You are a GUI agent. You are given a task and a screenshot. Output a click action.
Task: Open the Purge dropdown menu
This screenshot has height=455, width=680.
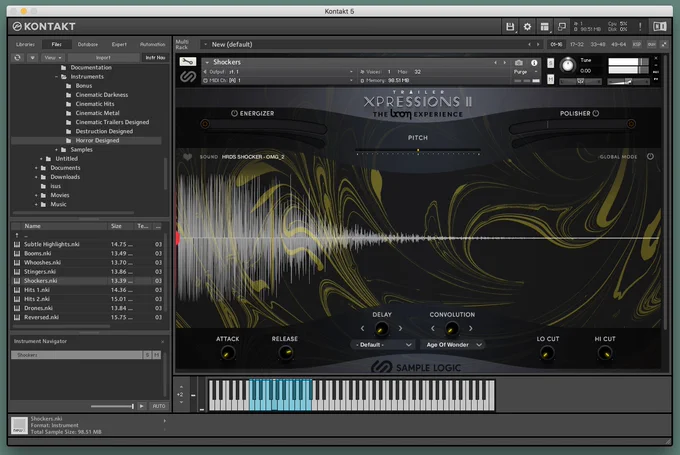point(525,72)
